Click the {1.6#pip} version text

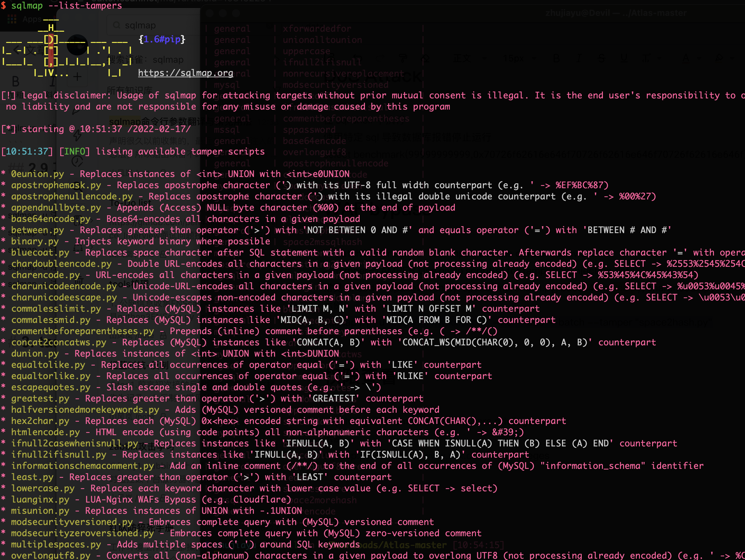coord(162,39)
